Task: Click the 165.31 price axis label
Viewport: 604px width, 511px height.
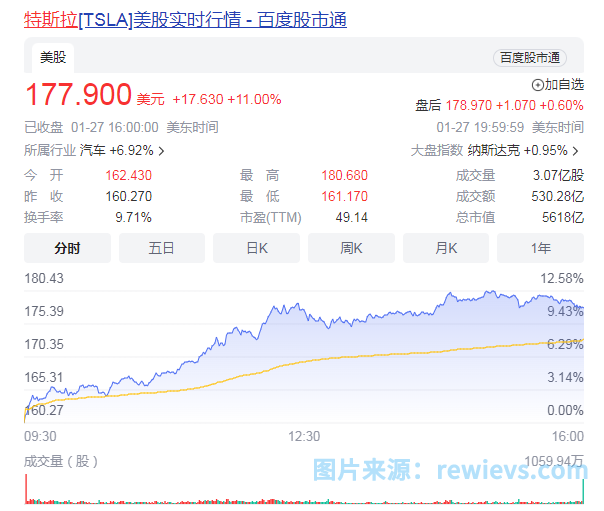Action: point(44,377)
